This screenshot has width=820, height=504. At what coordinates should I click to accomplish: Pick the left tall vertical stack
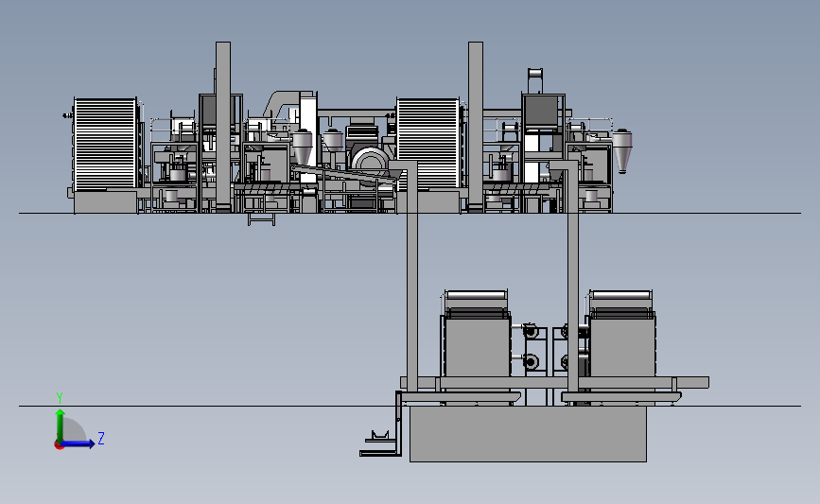(x=223, y=127)
